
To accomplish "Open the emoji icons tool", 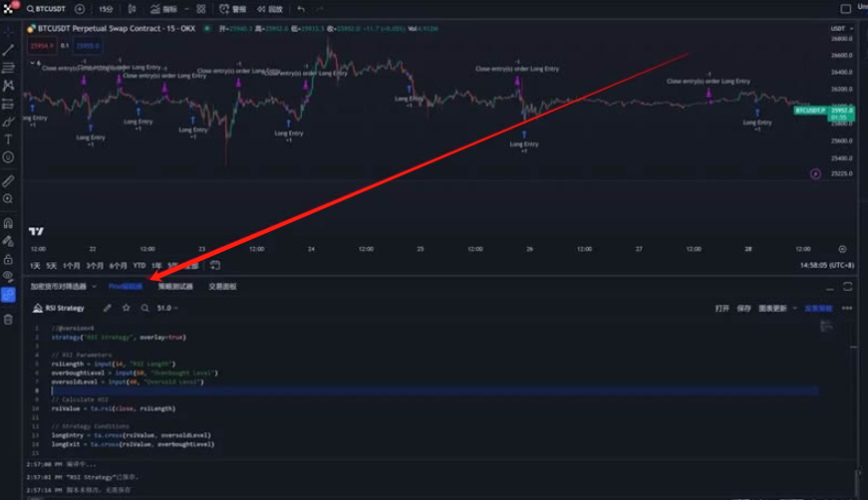I will tap(8, 157).
